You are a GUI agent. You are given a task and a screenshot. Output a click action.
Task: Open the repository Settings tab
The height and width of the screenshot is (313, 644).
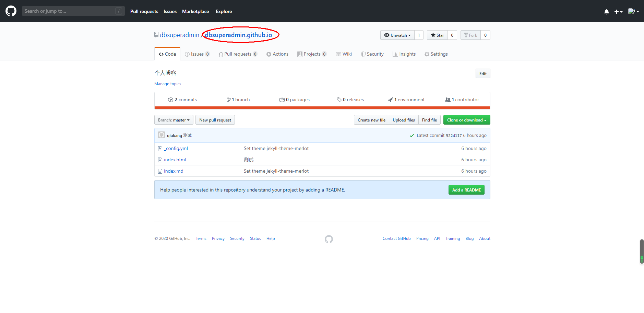[436, 54]
